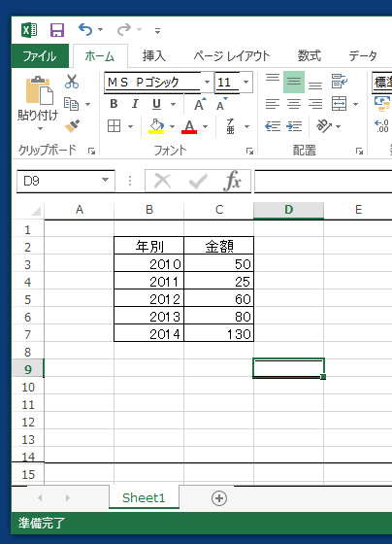Expand the 貼り付け paste options arrow
Screen dimensions: 392x544
[40, 128]
